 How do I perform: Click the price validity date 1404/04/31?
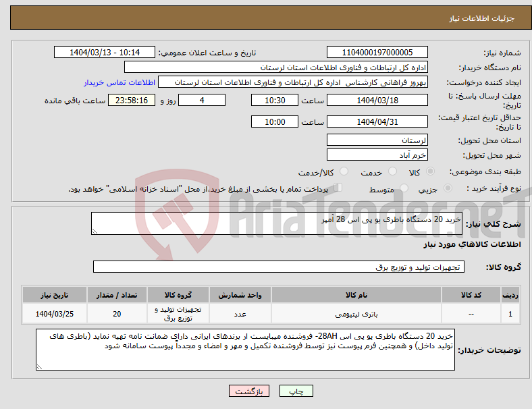377,121
